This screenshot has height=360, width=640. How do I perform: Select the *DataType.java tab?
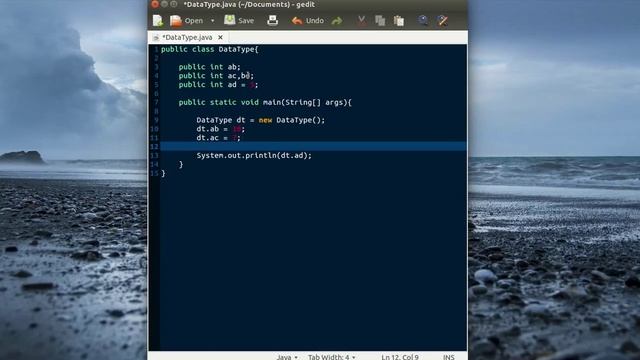[187, 37]
